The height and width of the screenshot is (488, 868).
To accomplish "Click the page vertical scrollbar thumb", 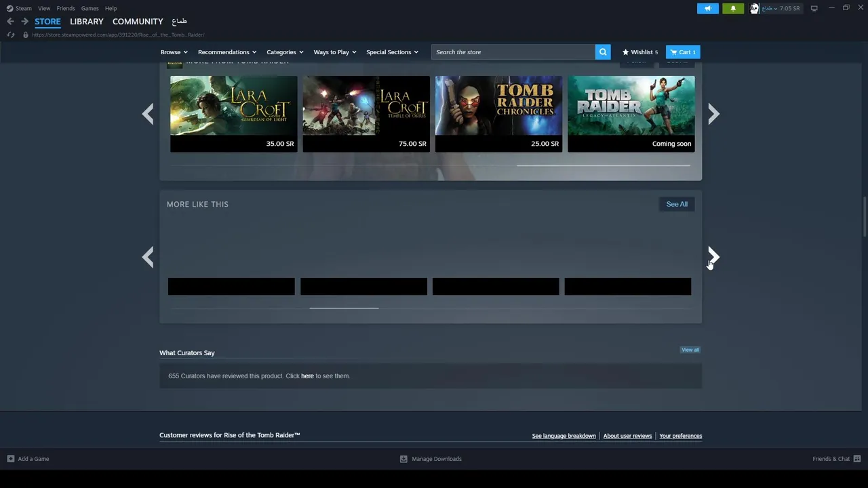I will click(x=864, y=217).
